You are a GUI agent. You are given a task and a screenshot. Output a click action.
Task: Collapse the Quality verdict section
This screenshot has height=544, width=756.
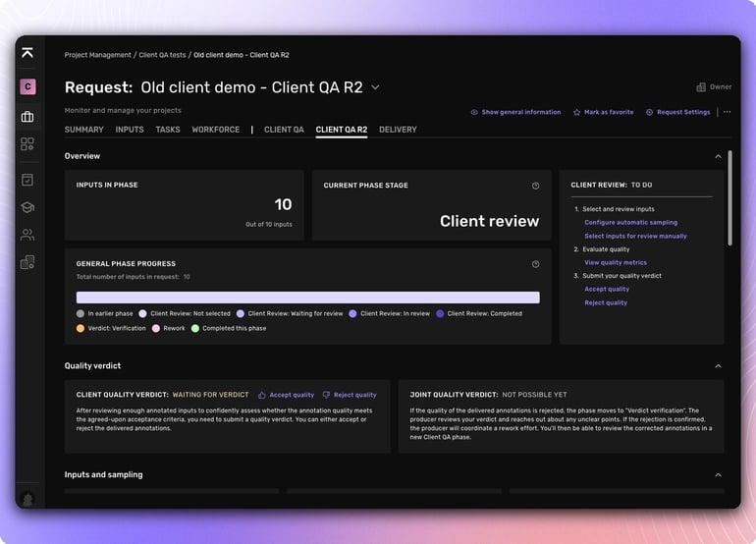click(x=718, y=366)
